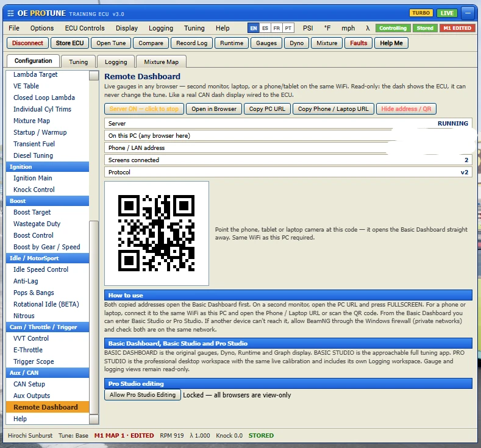Select Pops & Bangs in the sidebar
The height and width of the screenshot is (448, 481).
coord(48,293)
